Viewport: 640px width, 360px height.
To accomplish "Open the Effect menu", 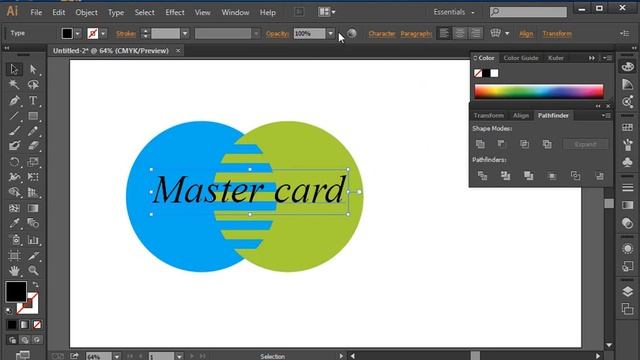I will [x=175, y=13].
